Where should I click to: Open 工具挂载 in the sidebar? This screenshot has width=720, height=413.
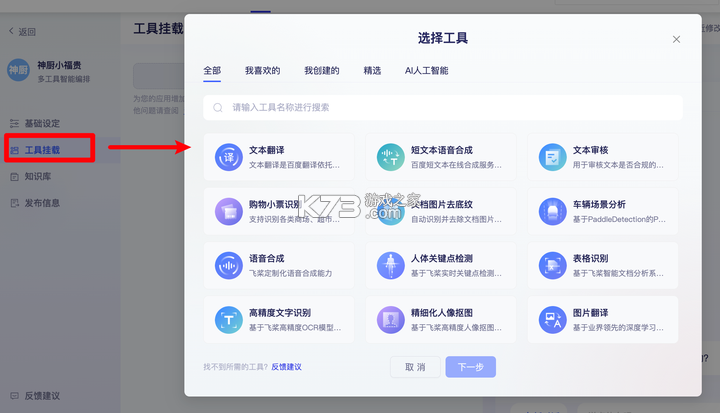pos(42,150)
